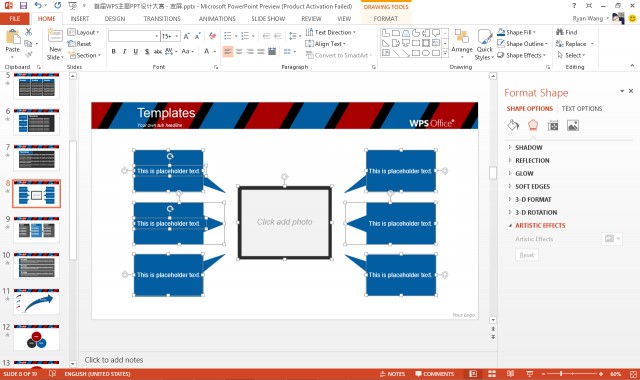Image resolution: width=640 pixels, height=380 pixels.
Task: Toggle Underline formatting
Action: 136,51
